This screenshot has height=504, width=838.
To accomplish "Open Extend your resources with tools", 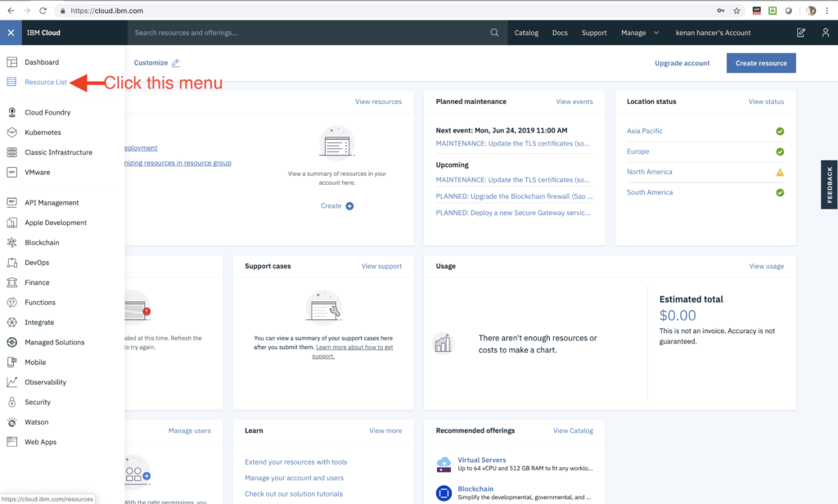I will [x=295, y=461].
